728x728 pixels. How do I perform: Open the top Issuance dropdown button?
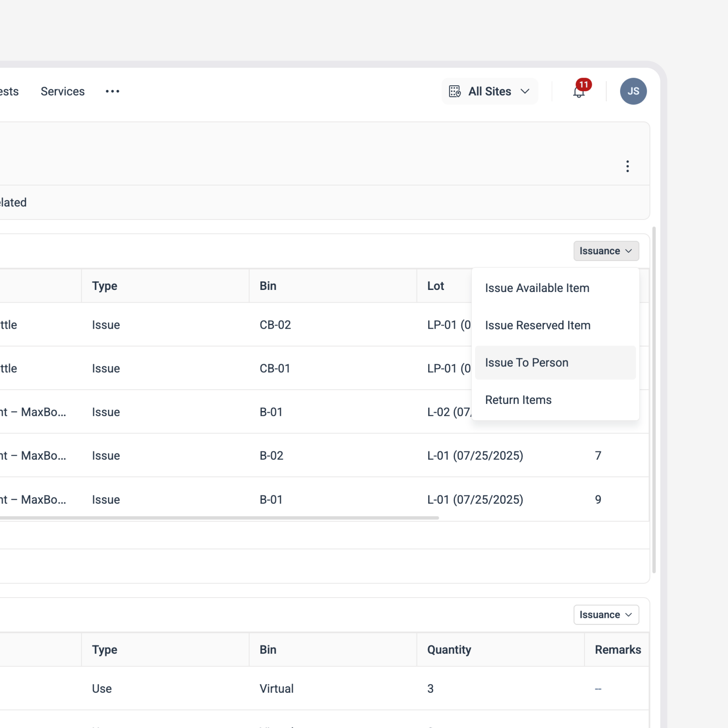pos(606,250)
